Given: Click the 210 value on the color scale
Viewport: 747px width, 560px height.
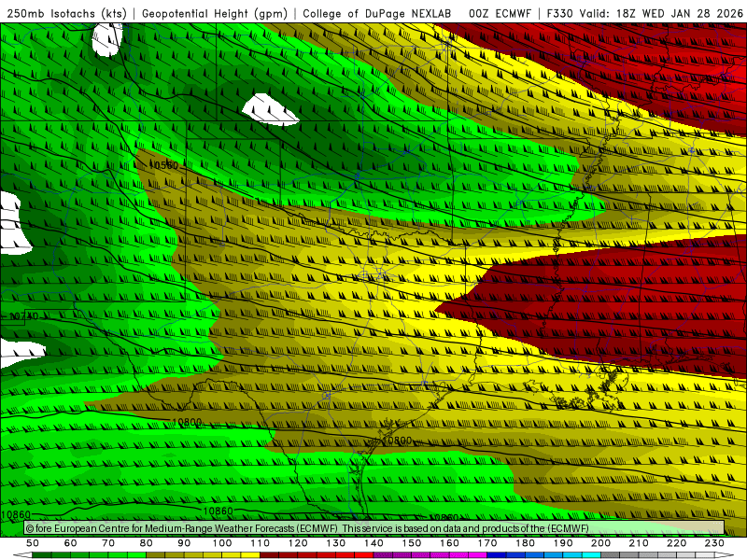Looking at the screenshot, I should click(x=639, y=543).
